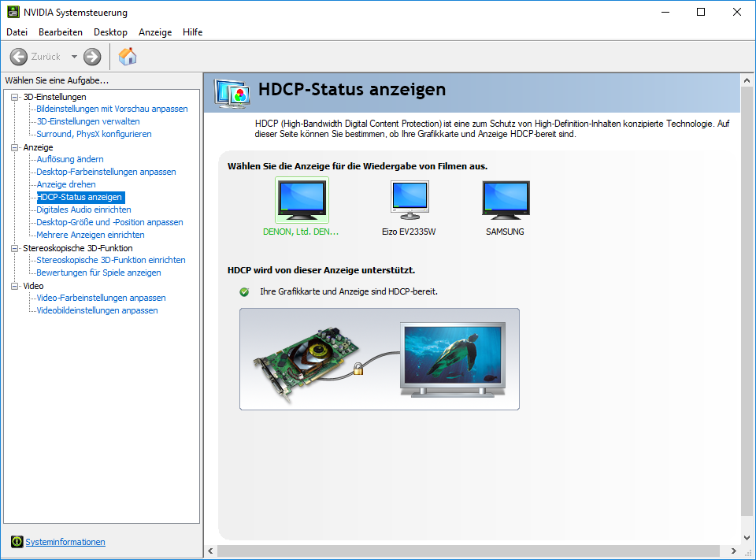Open Desktop-Farbeinstellungen anpassen
The height and width of the screenshot is (560, 756).
pyautogui.click(x=106, y=172)
